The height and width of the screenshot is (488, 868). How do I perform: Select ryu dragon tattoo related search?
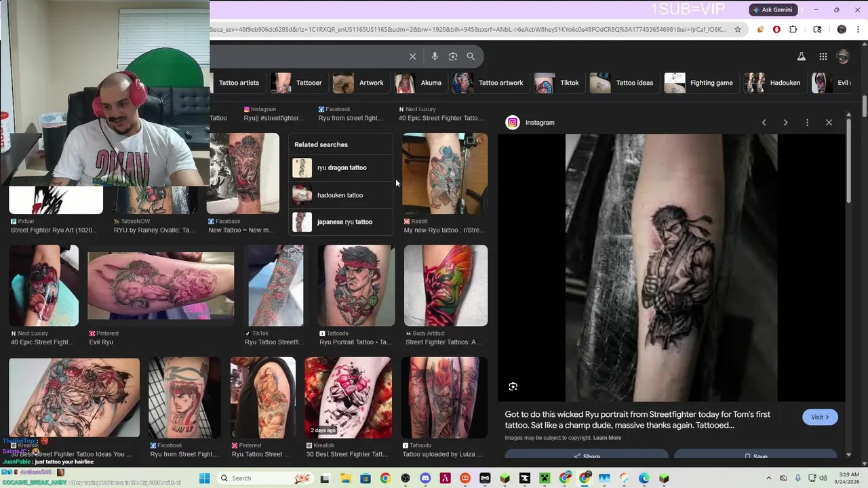click(341, 167)
